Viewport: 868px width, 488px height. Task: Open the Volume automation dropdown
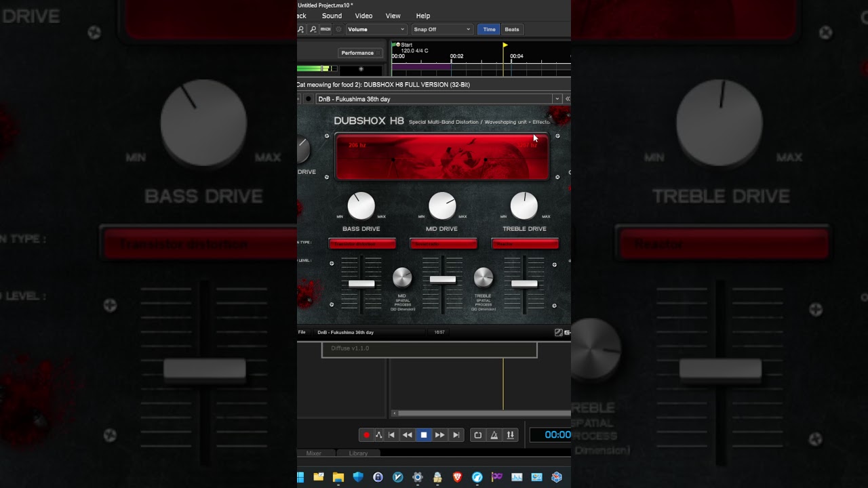pos(376,29)
